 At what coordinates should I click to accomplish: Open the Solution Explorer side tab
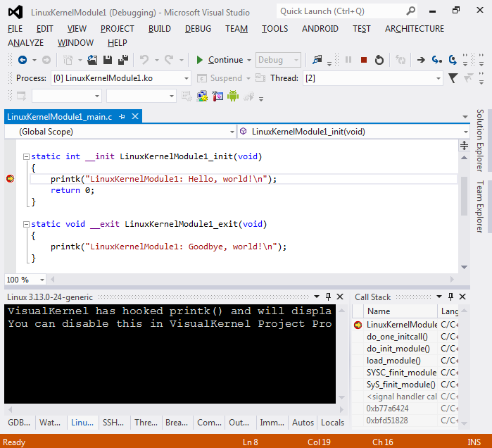[x=480, y=140]
